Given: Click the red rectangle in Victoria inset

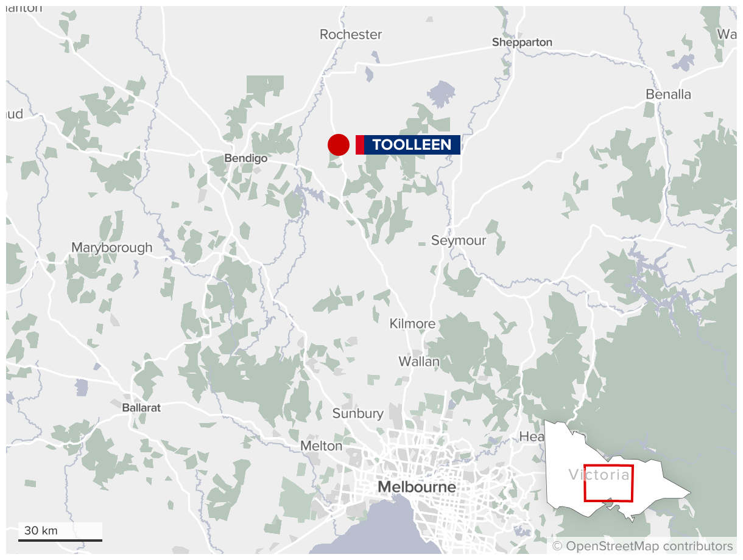Looking at the screenshot, I should click(x=608, y=483).
